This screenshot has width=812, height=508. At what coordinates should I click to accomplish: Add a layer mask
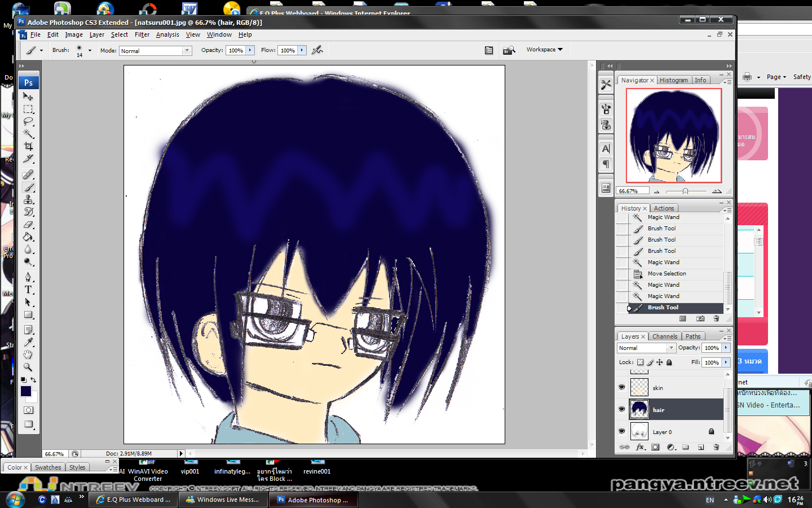pyautogui.click(x=655, y=447)
